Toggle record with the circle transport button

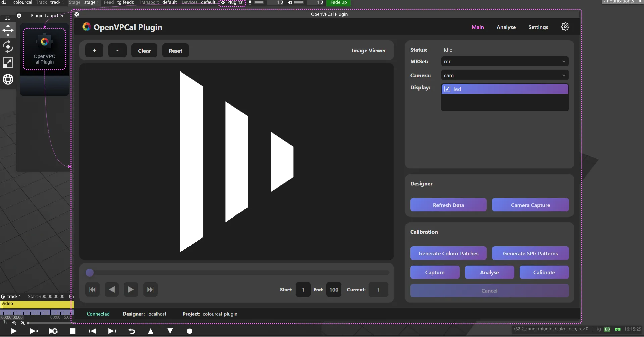tap(189, 331)
